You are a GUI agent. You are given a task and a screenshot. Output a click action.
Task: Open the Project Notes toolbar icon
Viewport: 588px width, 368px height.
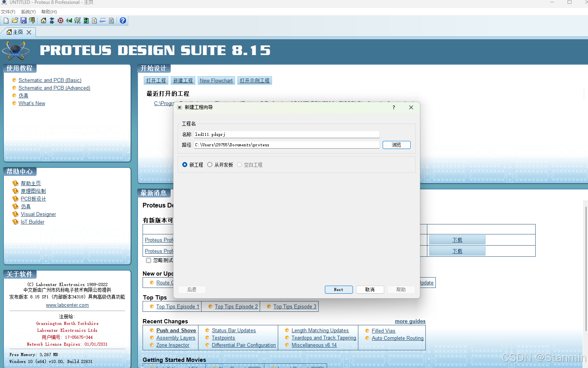111,20
